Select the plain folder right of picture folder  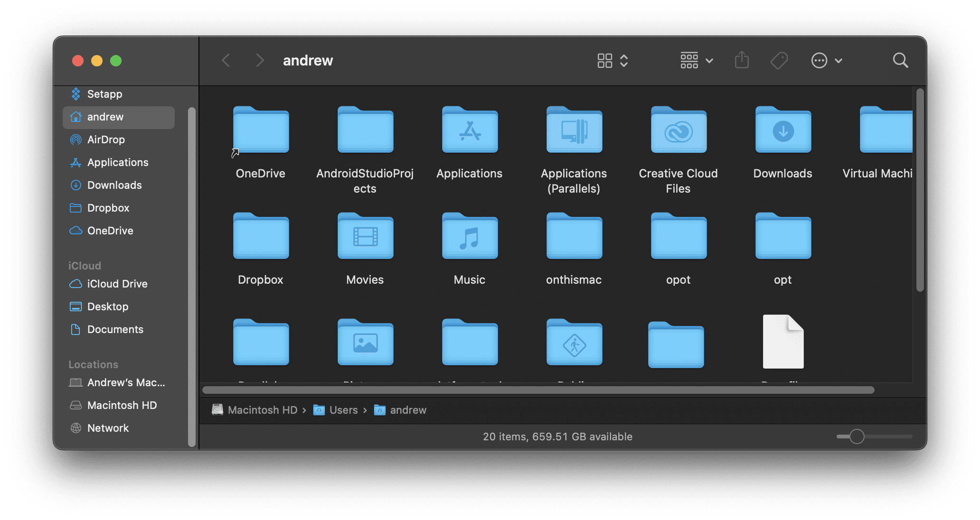click(x=470, y=342)
